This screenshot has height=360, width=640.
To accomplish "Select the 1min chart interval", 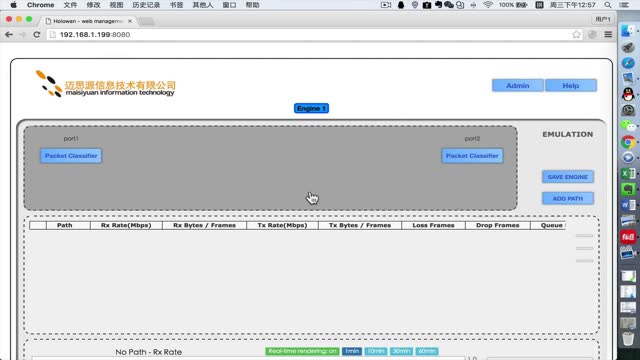I will pyautogui.click(x=351, y=351).
